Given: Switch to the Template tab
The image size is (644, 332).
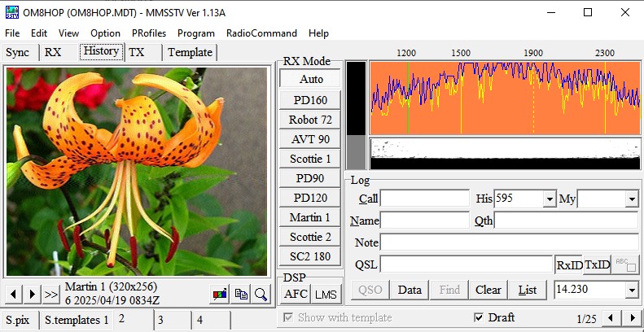Looking at the screenshot, I should pos(190,52).
